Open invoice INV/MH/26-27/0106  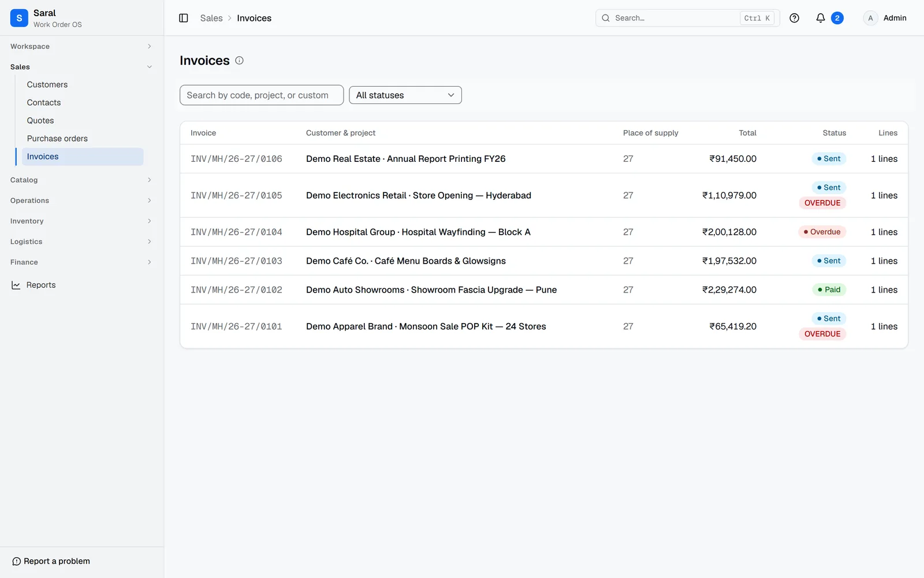(236, 159)
